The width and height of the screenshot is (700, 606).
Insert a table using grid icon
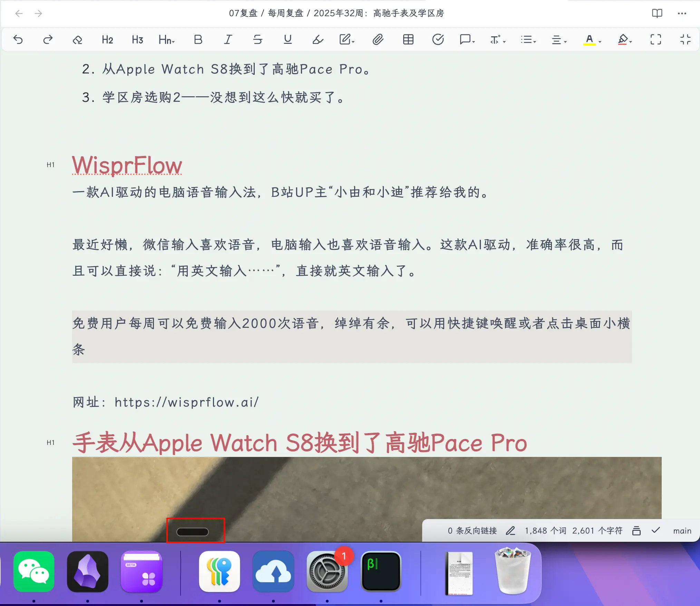(x=408, y=40)
